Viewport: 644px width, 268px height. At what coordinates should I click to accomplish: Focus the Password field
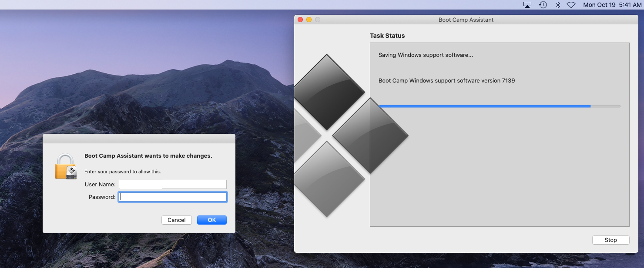(x=173, y=197)
